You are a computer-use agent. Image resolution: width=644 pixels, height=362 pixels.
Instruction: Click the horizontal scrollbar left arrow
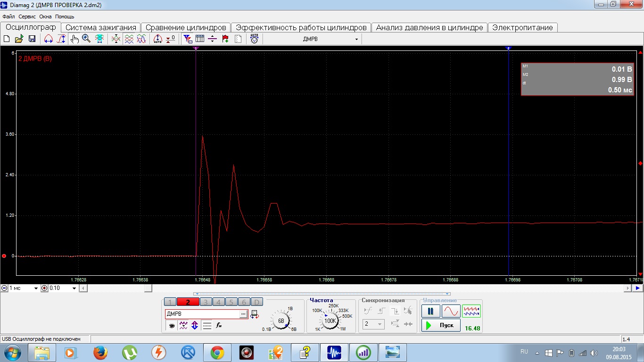click(83, 288)
